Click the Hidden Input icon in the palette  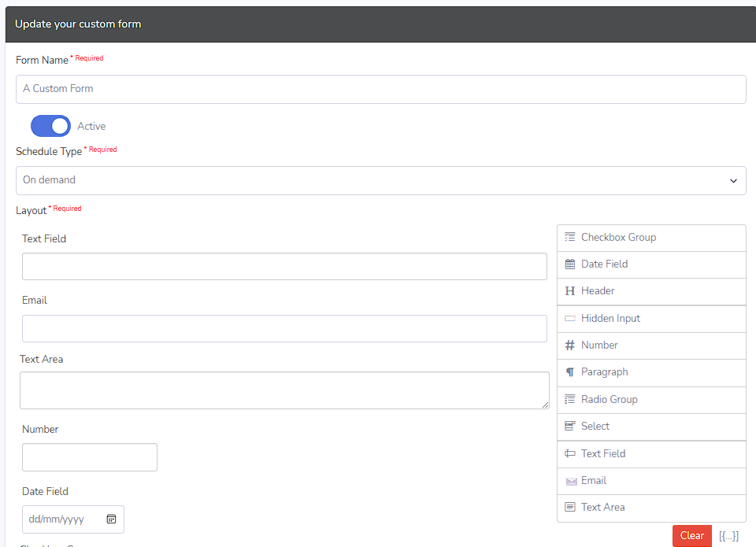click(570, 319)
